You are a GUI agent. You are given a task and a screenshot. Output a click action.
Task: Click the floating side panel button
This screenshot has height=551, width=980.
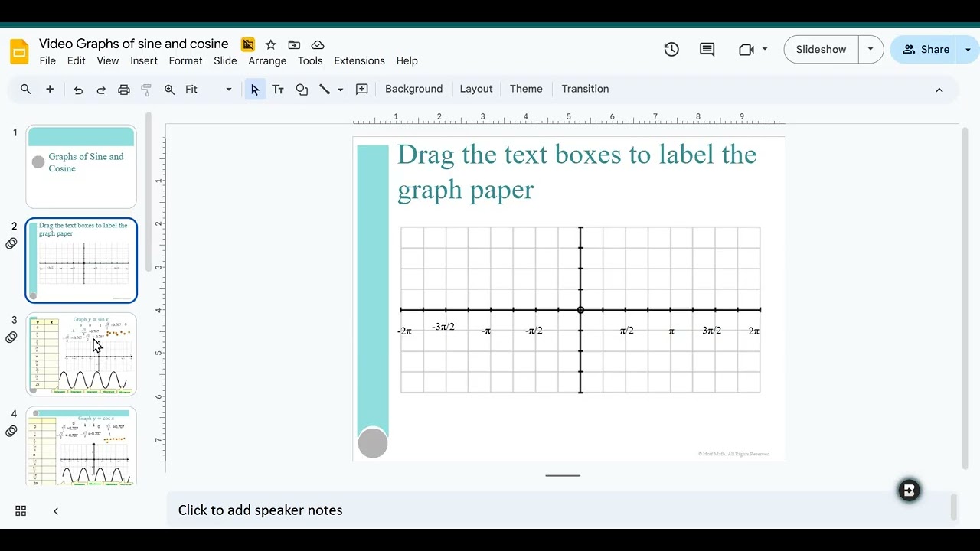[909, 491]
